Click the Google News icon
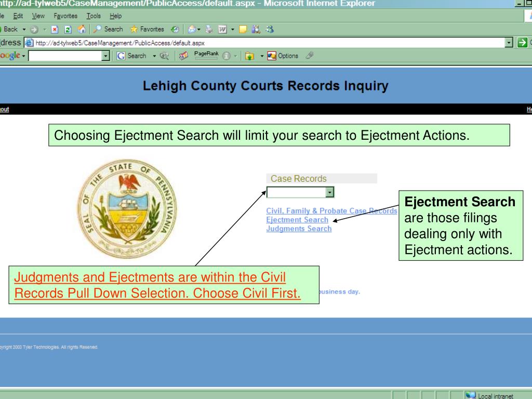 coord(183,56)
